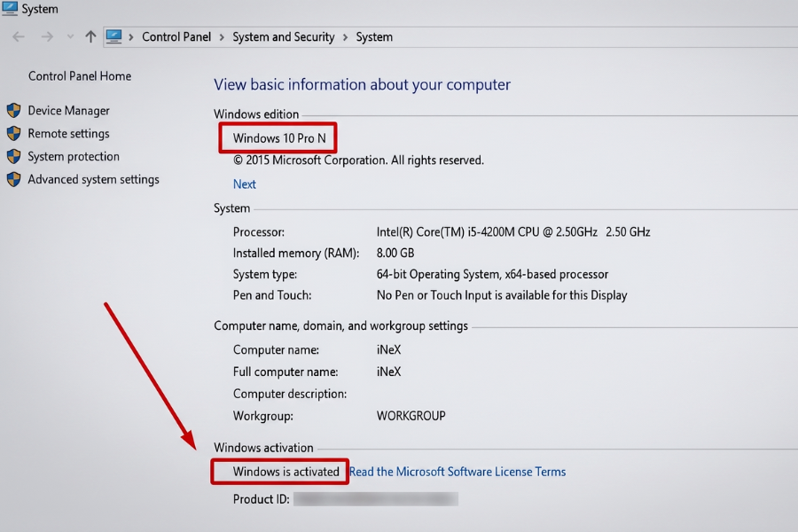The image size is (798, 532).
Task: Open Device Manager link
Action: coord(68,111)
